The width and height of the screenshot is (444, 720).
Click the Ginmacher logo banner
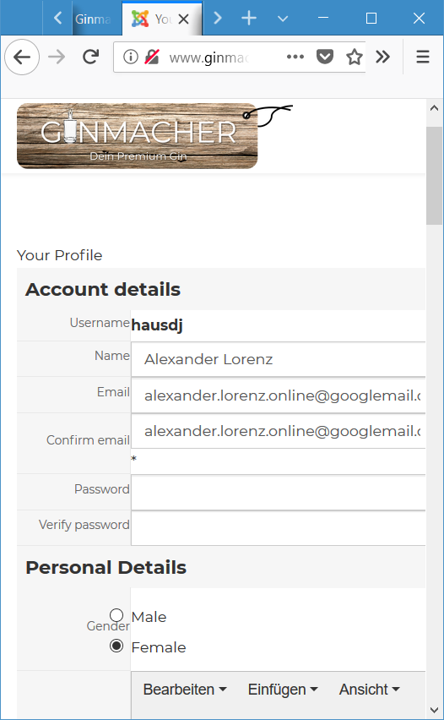tap(137, 135)
